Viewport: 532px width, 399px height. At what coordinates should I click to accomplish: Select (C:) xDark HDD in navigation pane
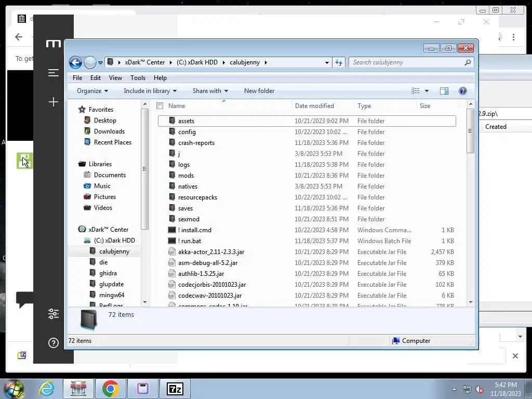click(x=114, y=241)
